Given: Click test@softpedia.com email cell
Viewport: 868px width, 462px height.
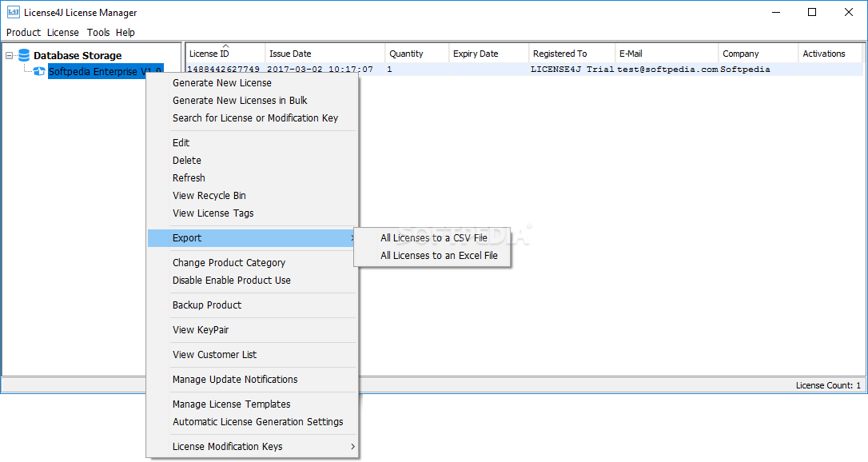Looking at the screenshot, I should pos(667,70).
